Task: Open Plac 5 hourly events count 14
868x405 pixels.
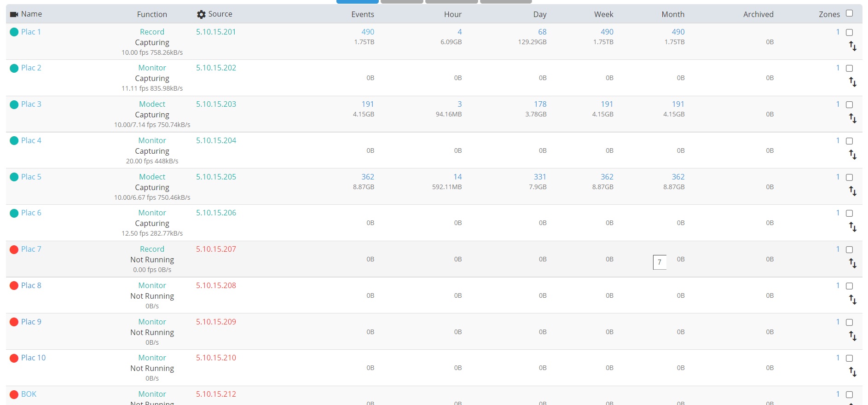Action: pos(457,177)
